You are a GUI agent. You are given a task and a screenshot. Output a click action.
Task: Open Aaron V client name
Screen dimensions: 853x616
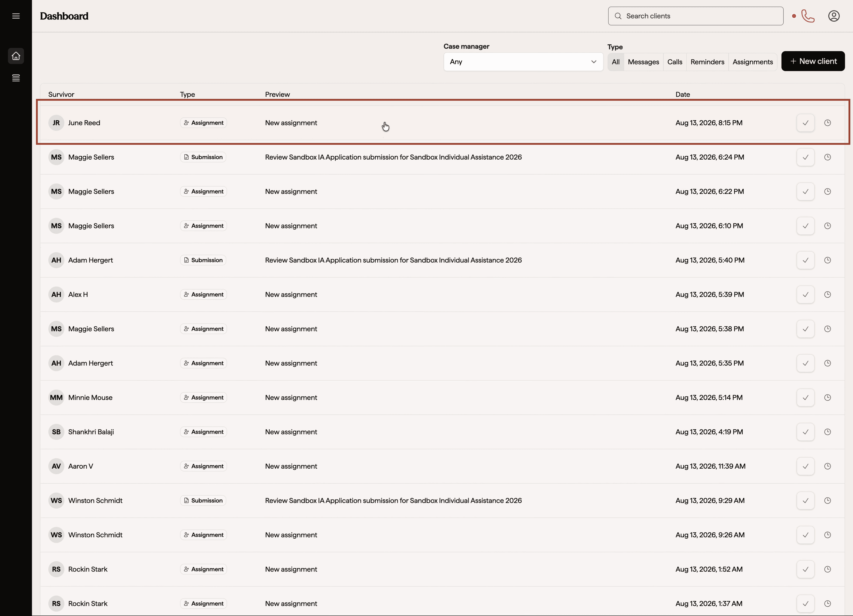[x=80, y=466]
